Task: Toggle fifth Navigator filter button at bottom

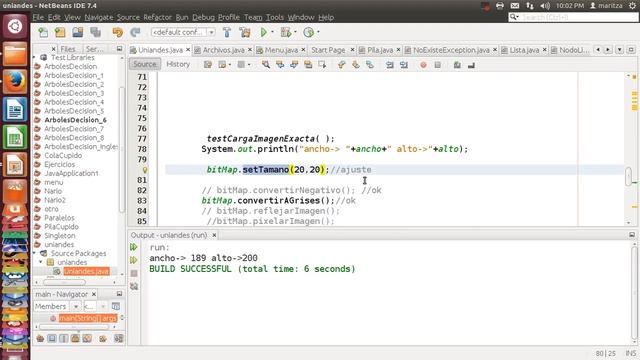Action: click(87, 338)
